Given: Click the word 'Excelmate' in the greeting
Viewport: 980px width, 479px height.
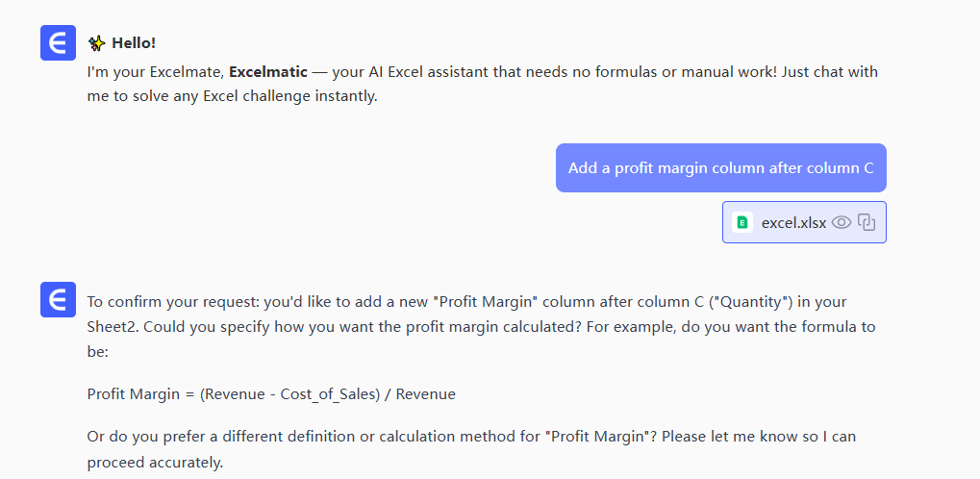Looking at the screenshot, I should click(x=188, y=72).
